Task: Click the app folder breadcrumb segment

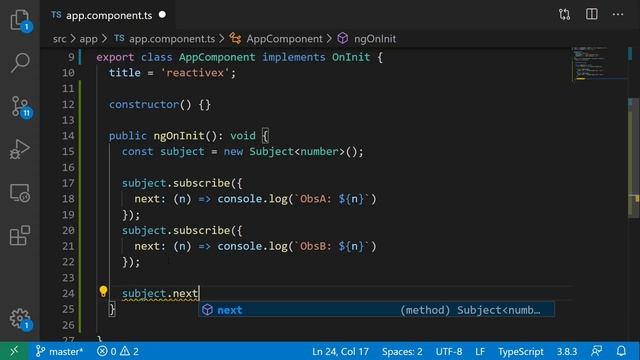Action: 88,39
